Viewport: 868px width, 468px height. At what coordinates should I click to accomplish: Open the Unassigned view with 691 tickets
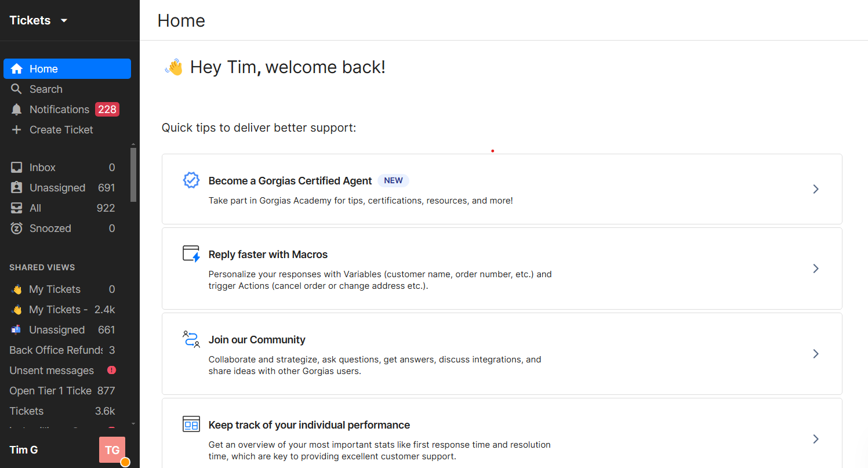coord(57,188)
